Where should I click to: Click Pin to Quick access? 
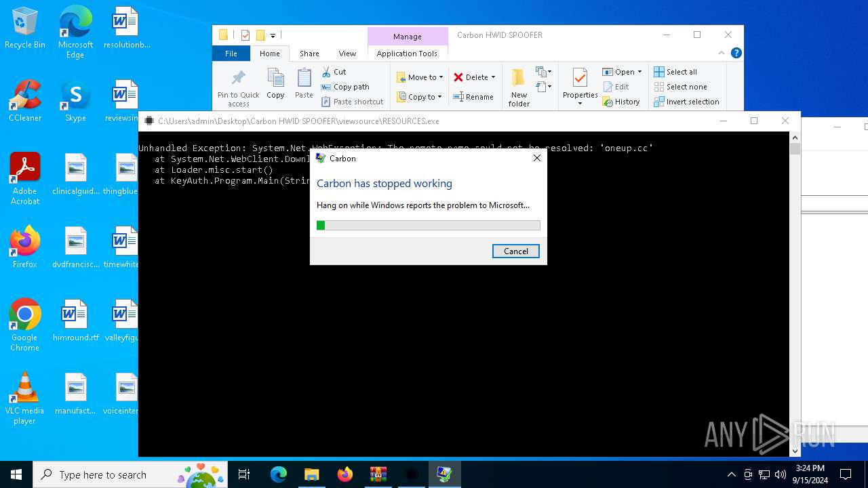tap(239, 87)
